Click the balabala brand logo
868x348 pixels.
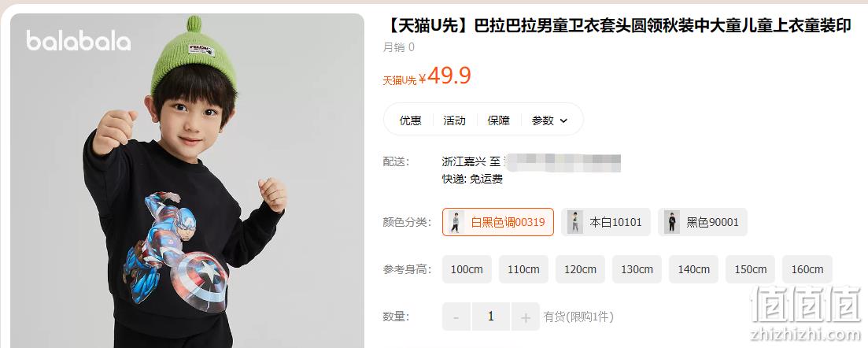click(79, 41)
